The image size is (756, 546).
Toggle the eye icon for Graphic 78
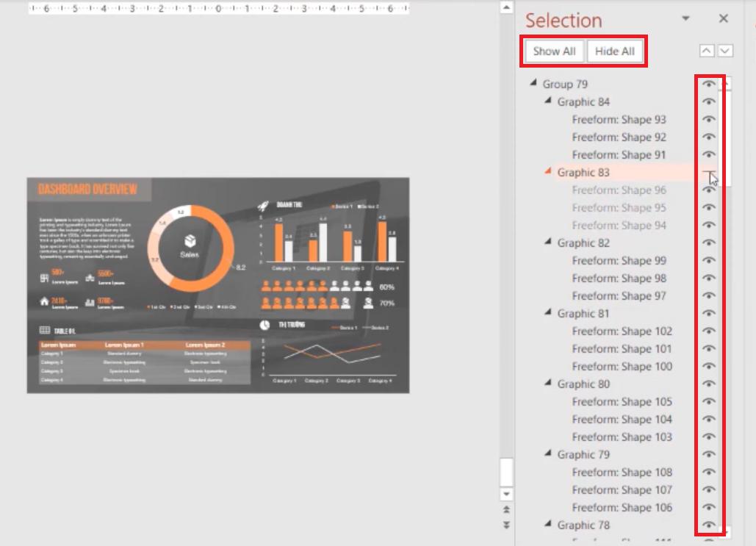708,525
